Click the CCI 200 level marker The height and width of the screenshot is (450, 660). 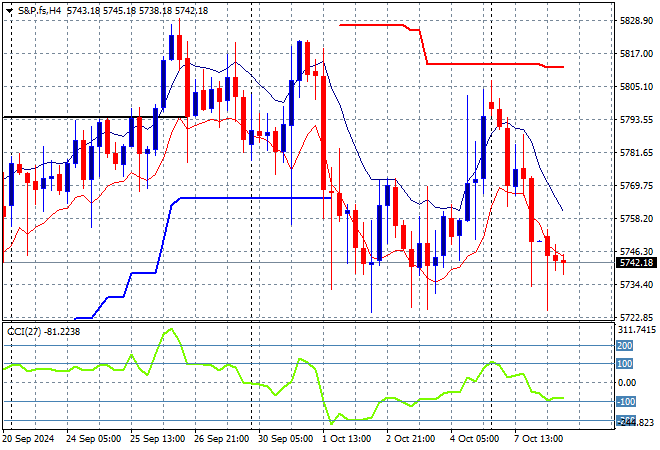coord(625,346)
